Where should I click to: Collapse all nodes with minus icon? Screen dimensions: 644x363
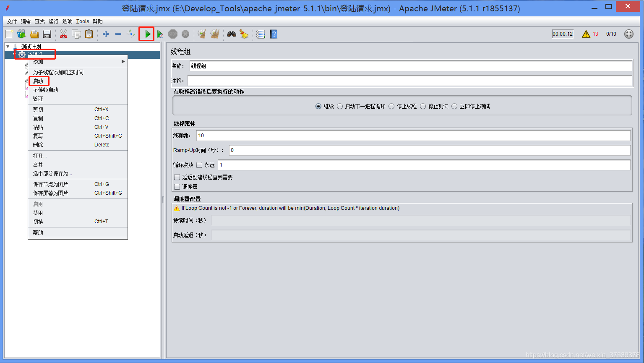118,34
